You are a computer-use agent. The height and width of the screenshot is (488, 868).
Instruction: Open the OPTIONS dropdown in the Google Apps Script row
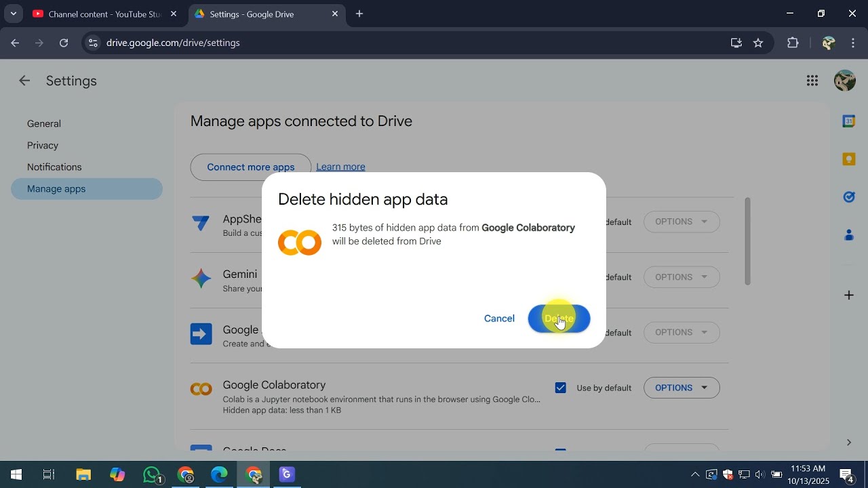tap(682, 332)
